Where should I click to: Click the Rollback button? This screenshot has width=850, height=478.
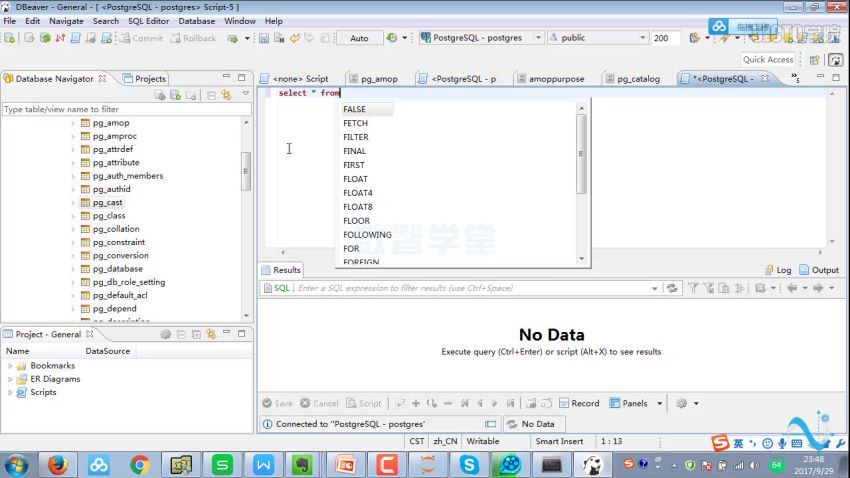pos(193,38)
